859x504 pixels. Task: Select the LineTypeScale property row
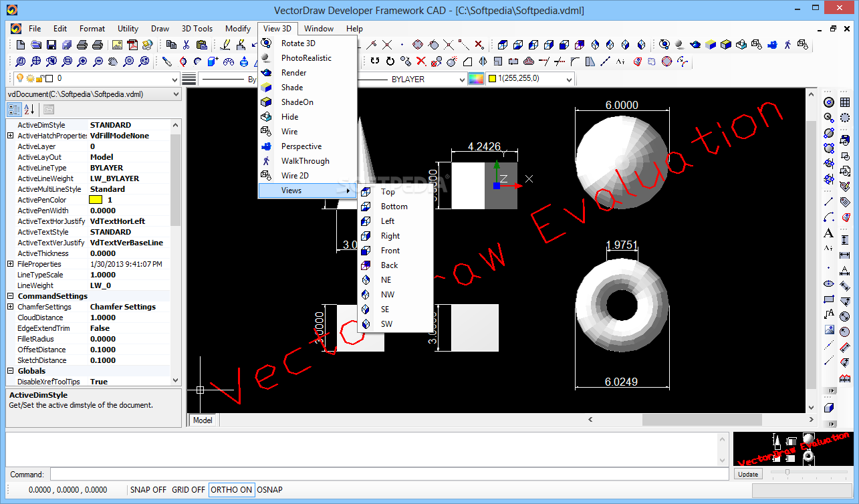(x=89, y=275)
